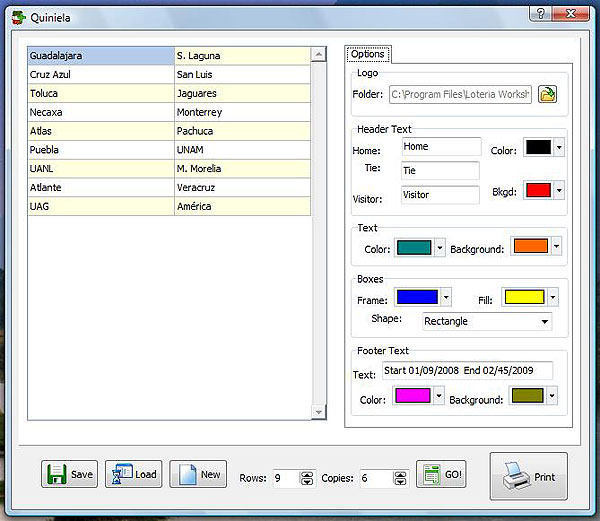Image resolution: width=600 pixels, height=521 pixels.
Task: Click the orange Text Background swatch
Action: pyautogui.click(x=529, y=246)
